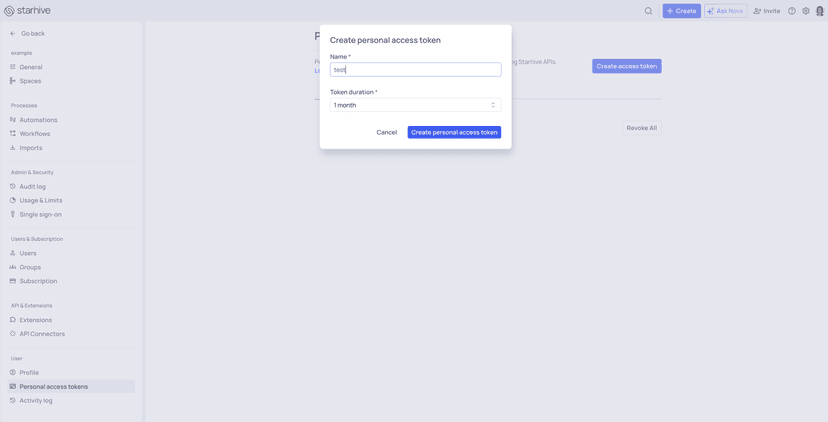
Task: Click the Groups icon
Action: pos(13,267)
